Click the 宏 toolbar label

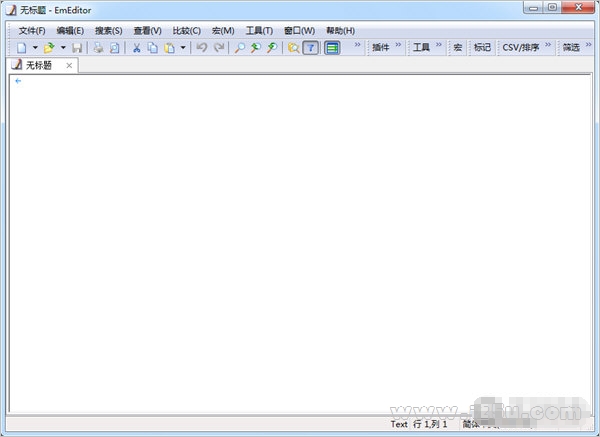coord(458,47)
